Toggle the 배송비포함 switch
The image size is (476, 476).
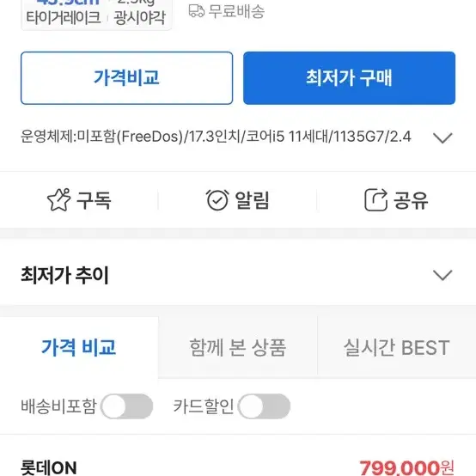[x=127, y=406]
